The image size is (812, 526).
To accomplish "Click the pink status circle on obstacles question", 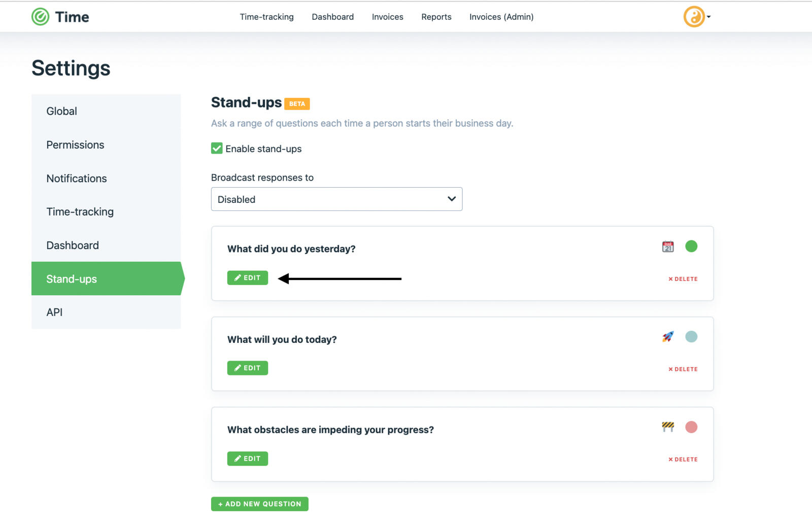I will tap(692, 427).
